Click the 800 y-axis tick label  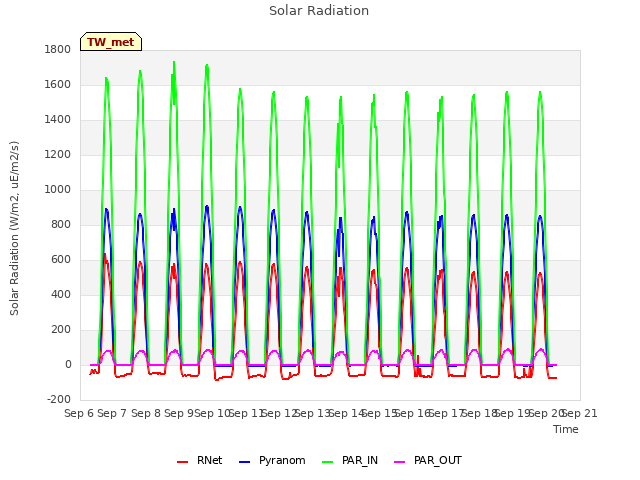(61, 224)
